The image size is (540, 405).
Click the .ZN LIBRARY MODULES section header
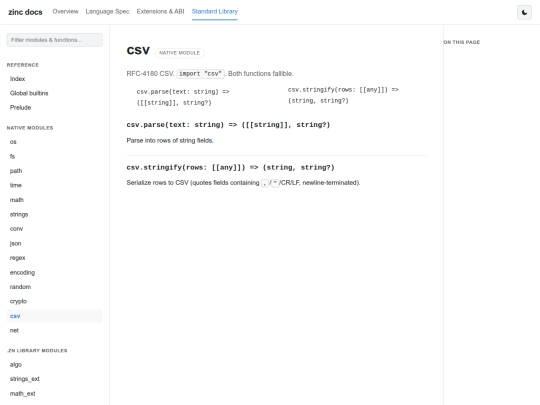37,351
